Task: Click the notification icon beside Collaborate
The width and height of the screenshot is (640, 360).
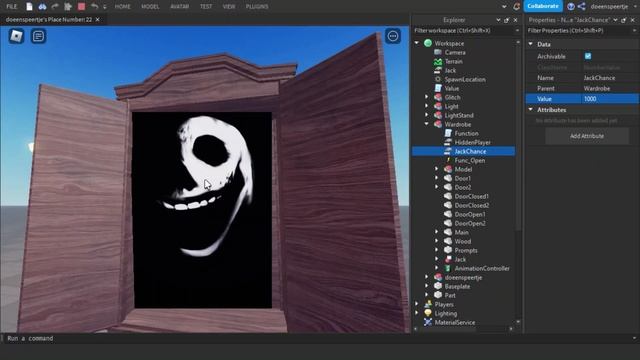Action: coord(516,6)
